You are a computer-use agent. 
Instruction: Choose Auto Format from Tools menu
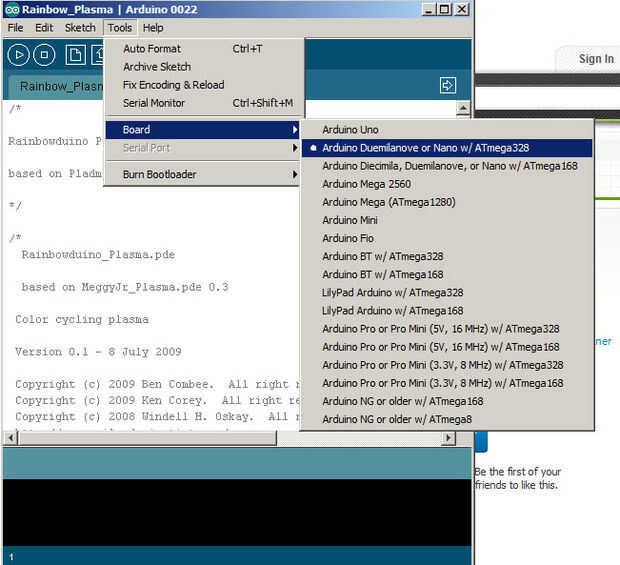(202, 49)
